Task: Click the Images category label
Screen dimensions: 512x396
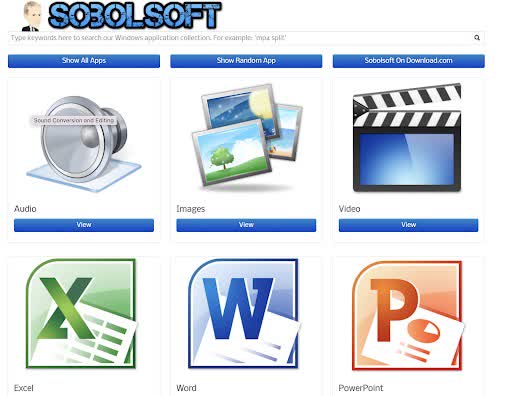Action: [x=191, y=209]
